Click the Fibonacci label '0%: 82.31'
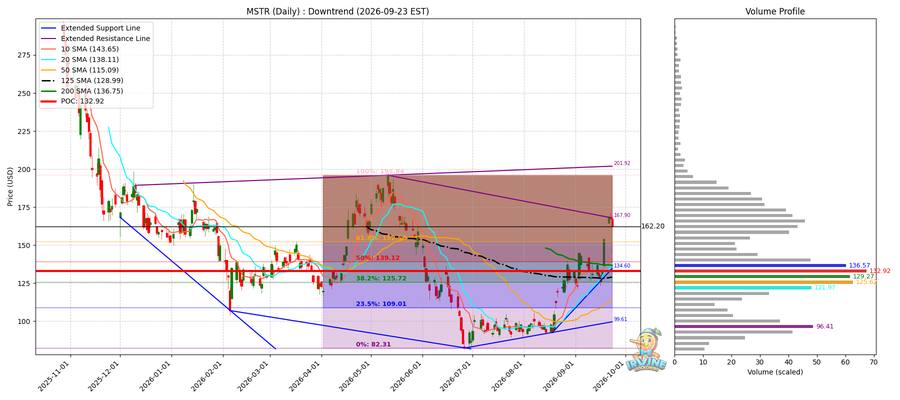Image resolution: width=900 pixels, height=400 pixels. tap(374, 344)
